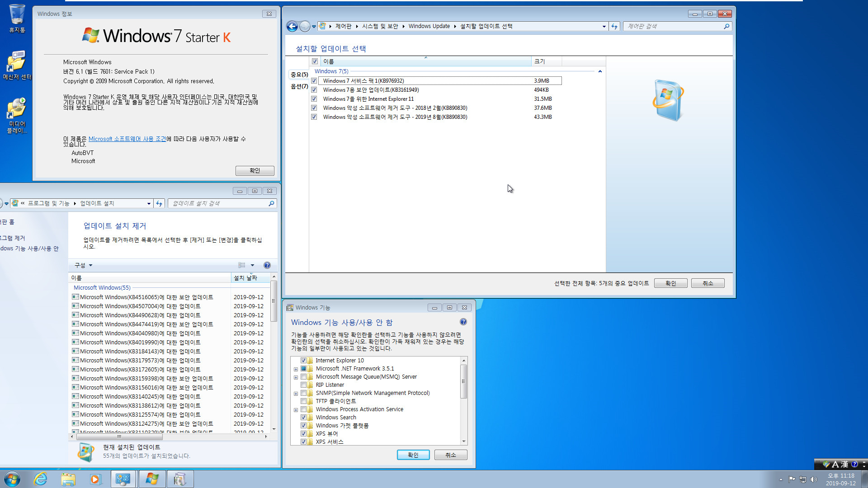The width and height of the screenshot is (868, 488).
Task: Click 프로그램 및 기능 breadcrumb
Action: (x=49, y=203)
